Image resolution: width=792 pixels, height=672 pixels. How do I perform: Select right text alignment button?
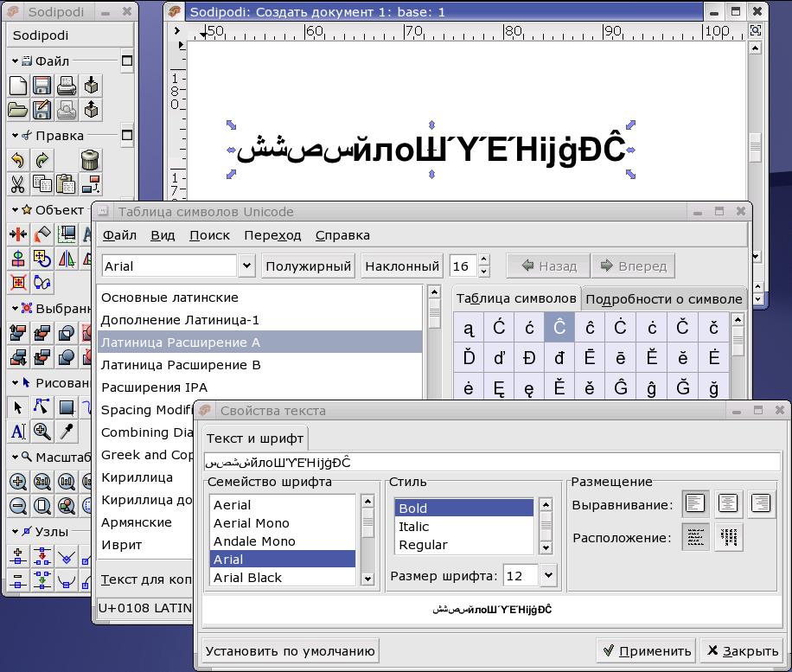click(x=761, y=503)
